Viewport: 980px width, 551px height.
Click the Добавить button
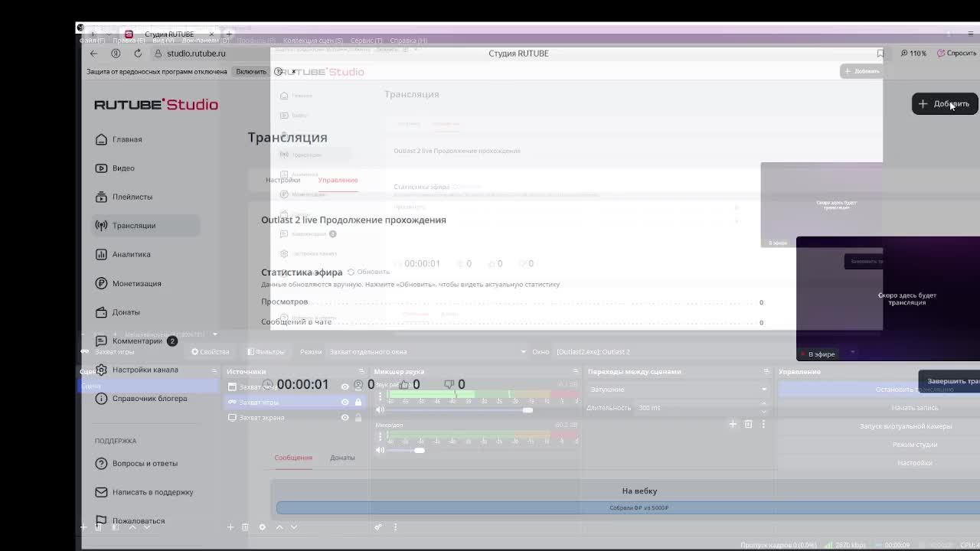945,104
